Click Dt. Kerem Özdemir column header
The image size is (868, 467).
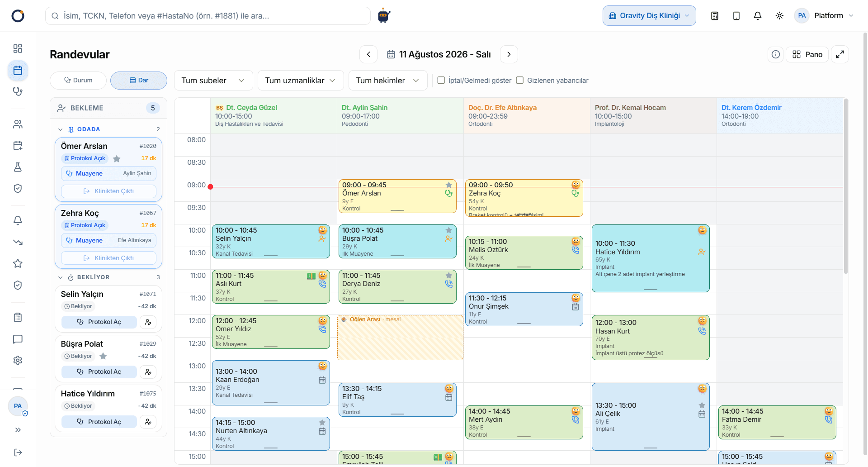[780, 116]
